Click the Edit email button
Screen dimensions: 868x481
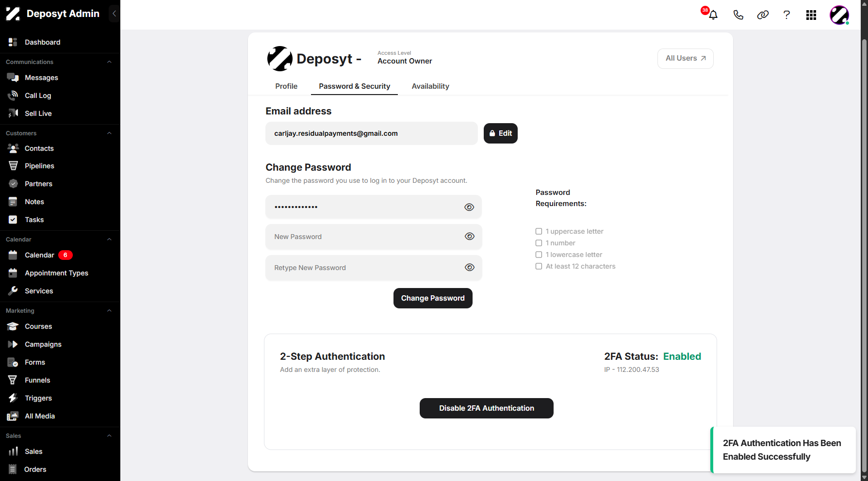coord(500,133)
